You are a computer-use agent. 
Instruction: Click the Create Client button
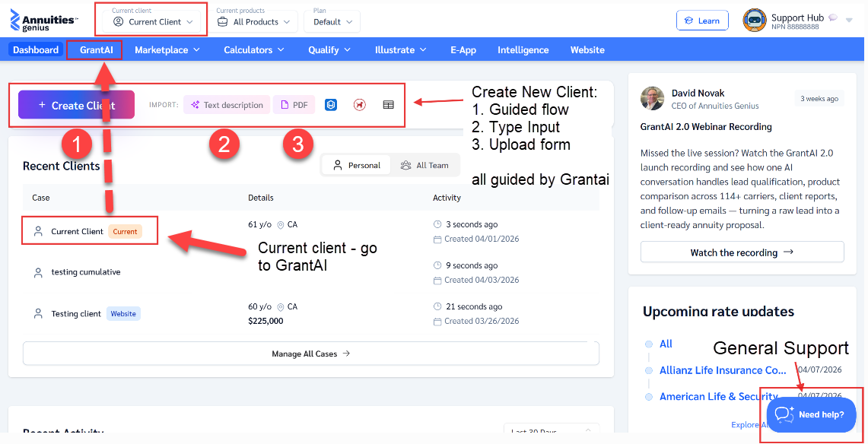(x=76, y=105)
